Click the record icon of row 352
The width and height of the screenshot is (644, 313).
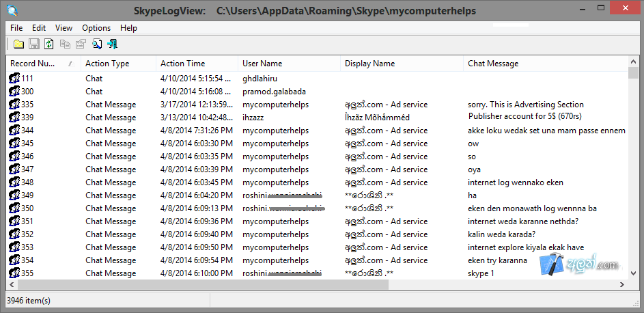click(x=14, y=234)
